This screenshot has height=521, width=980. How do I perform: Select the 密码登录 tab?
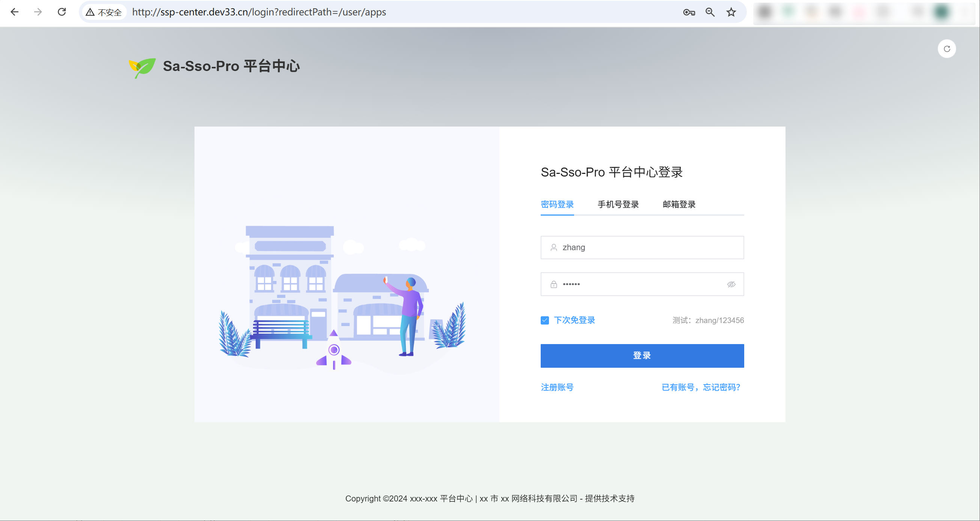click(x=557, y=204)
